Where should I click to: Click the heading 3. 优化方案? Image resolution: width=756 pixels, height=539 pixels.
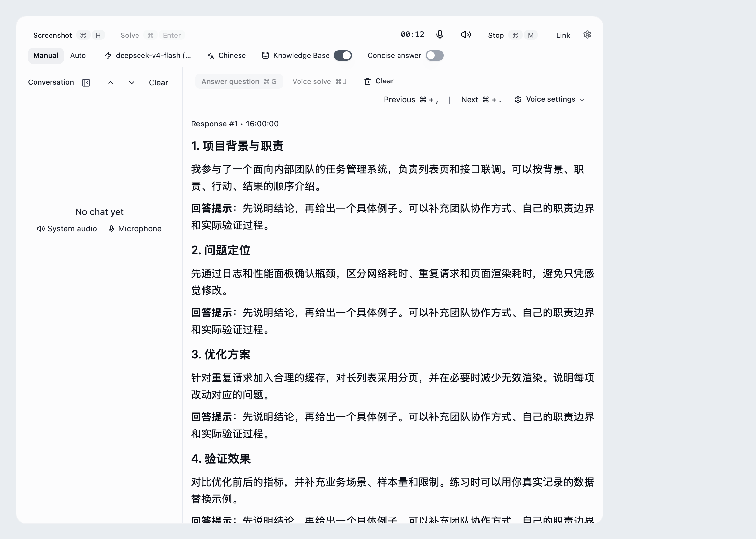[221, 355]
